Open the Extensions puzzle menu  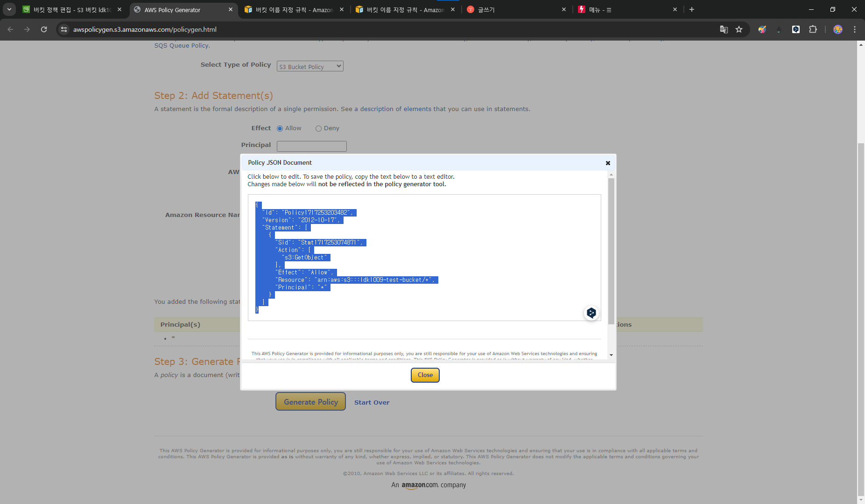click(x=813, y=29)
